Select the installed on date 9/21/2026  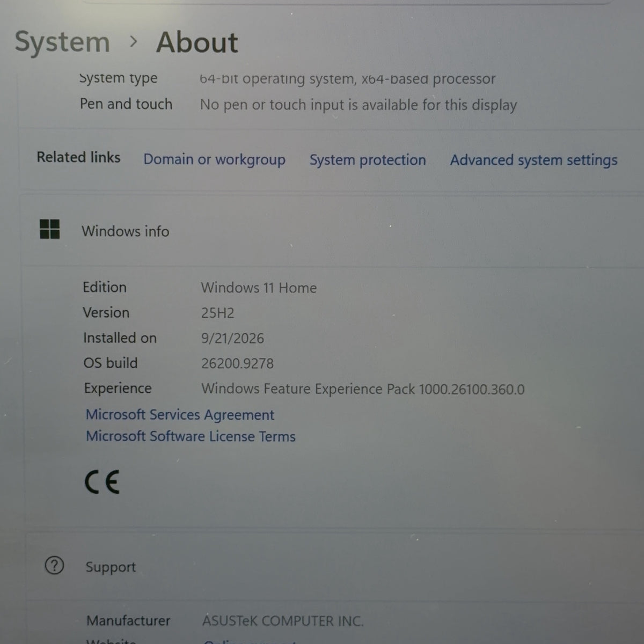pos(232,338)
